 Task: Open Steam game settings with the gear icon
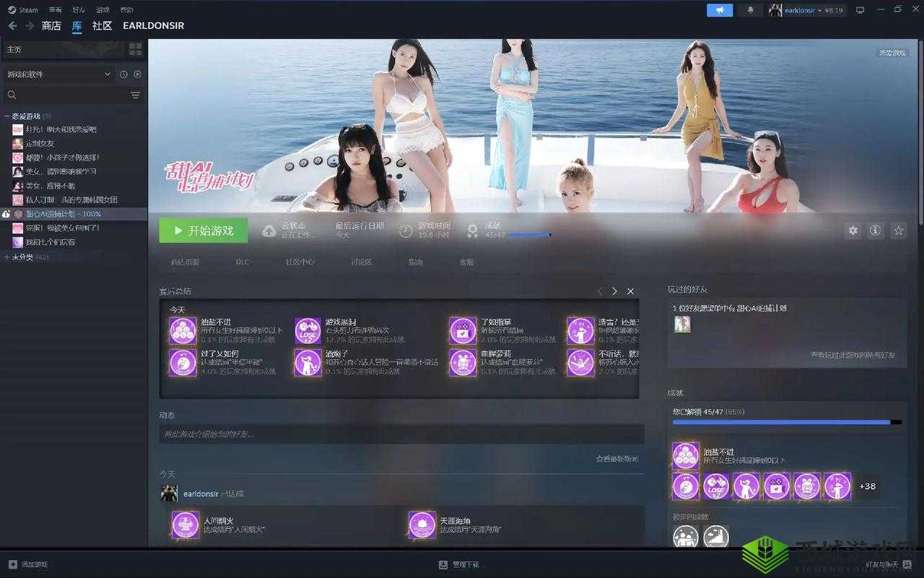(x=853, y=230)
